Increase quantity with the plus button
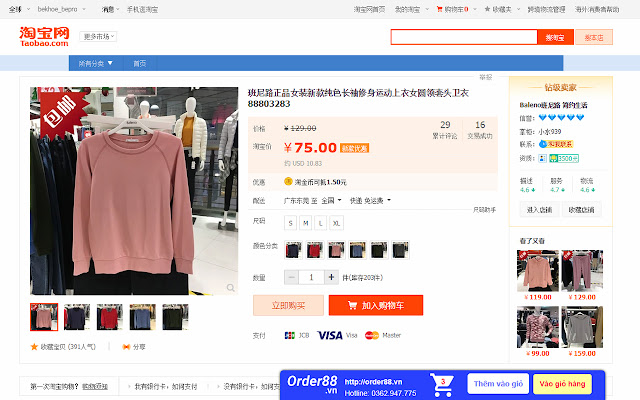 331,278
